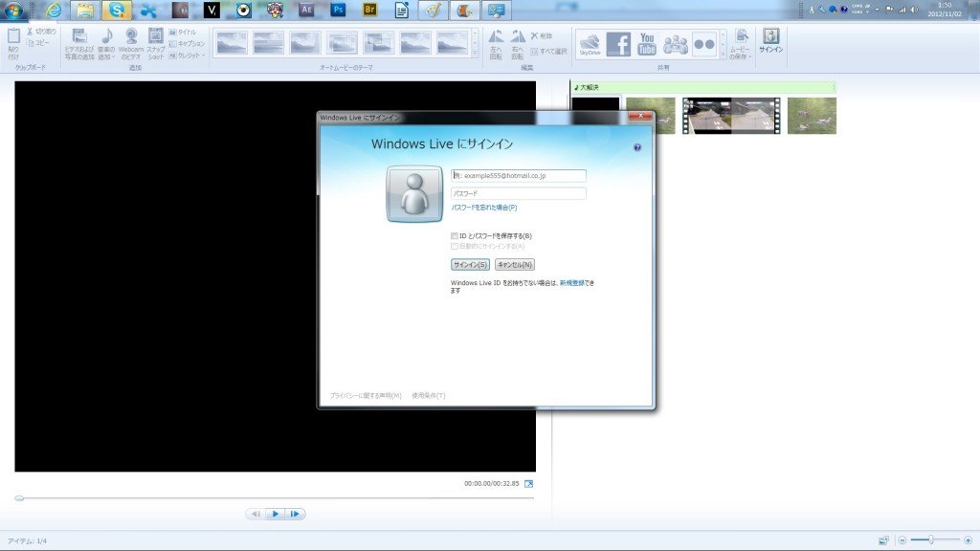Open Adobe Bridge from taskbar
Image resolution: width=980 pixels, height=551 pixels.
click(370, 10)
